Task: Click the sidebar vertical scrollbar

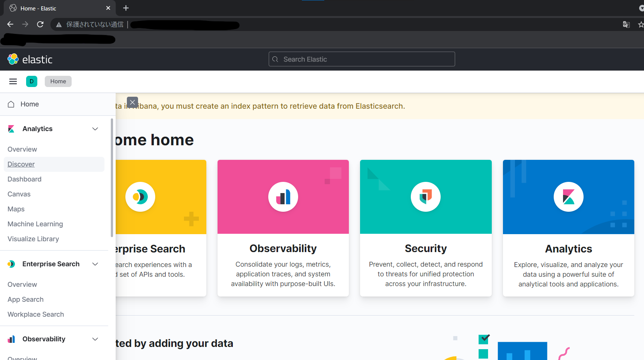Action: pyautogui.click(x=112, y=178)
